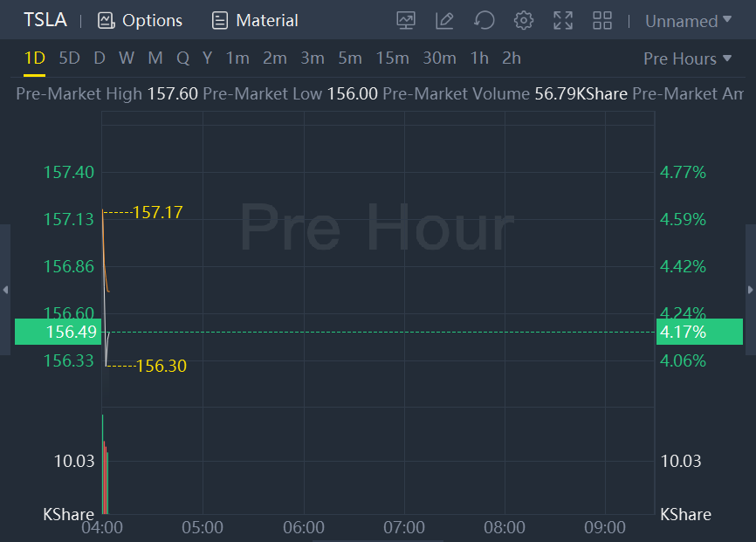This screenshot has height=542, width=756.
Task: Switch to the 5D timeframe tab
Action: [69, 58]
